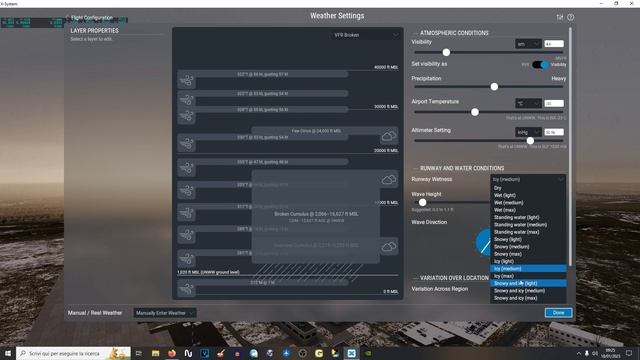This screenshot has width=640, height=360.
Task: Choose Standing water (light) option
Action: [528, 217]
